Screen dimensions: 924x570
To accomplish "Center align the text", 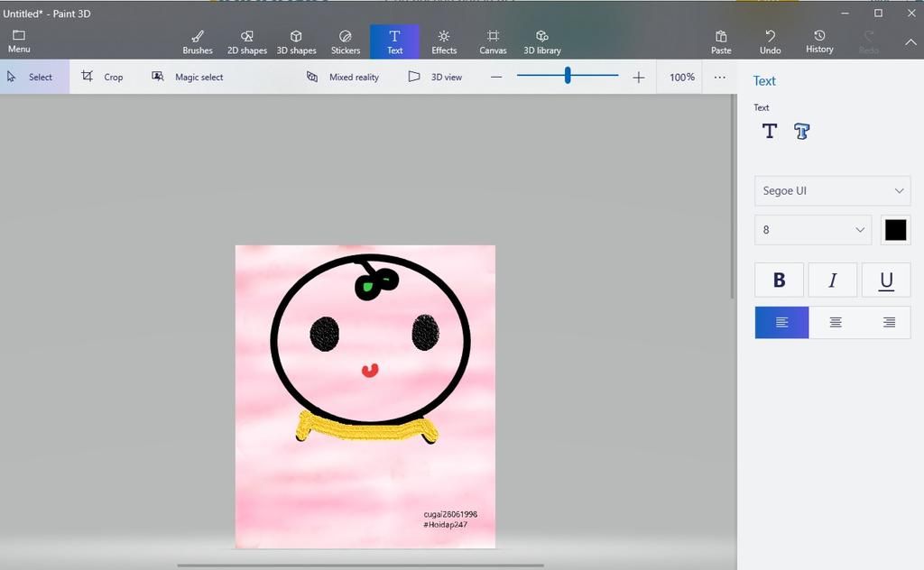I will [x=836, y=322].
